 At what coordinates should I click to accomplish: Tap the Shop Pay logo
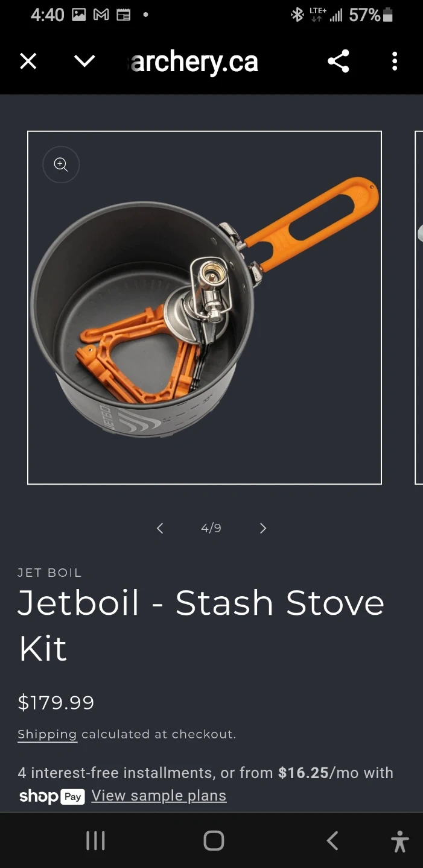(51, 796)
